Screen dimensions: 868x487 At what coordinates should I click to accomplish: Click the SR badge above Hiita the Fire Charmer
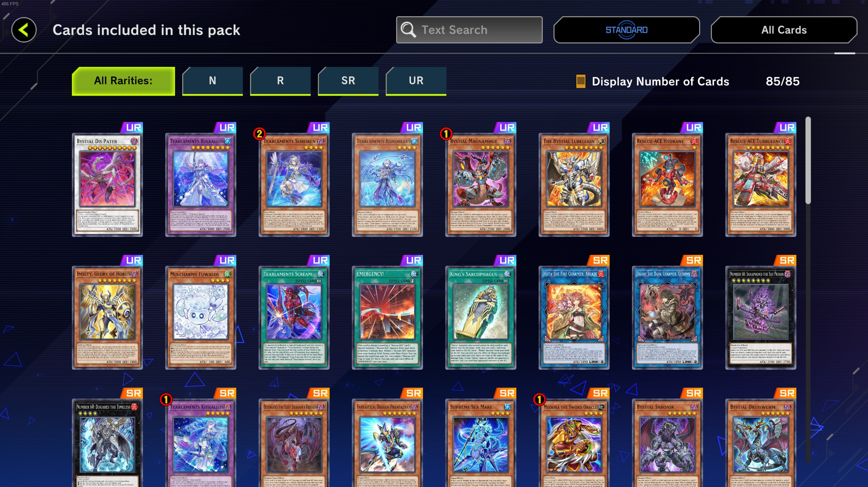pos(599,260)
